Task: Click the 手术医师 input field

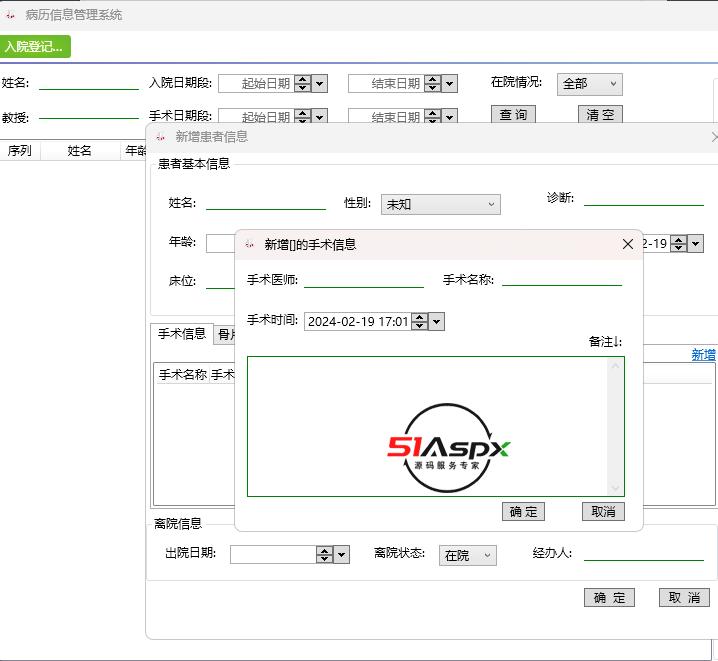Action: 364,280
